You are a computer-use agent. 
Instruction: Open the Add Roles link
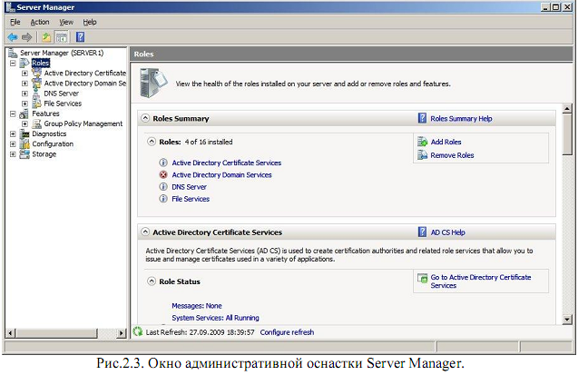tap(446, 142)
